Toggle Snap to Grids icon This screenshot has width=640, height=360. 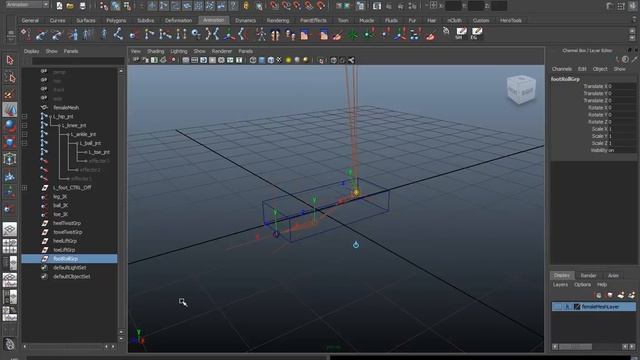[274, 6]
